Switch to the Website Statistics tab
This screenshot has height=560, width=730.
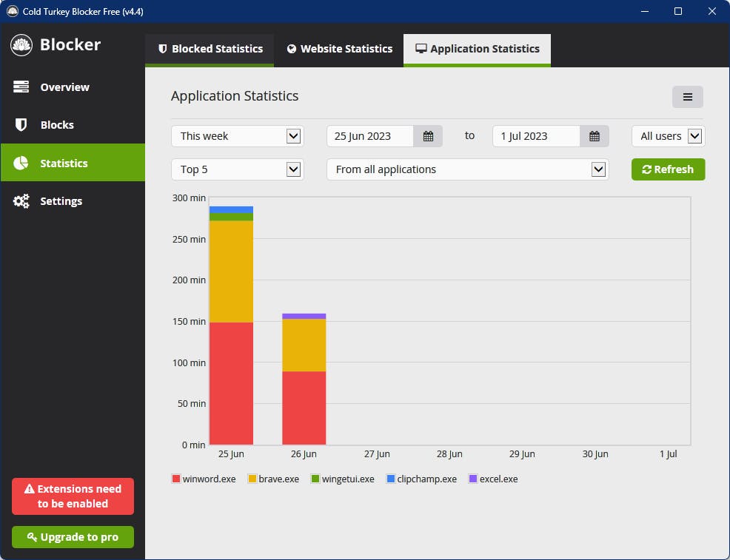339,49
